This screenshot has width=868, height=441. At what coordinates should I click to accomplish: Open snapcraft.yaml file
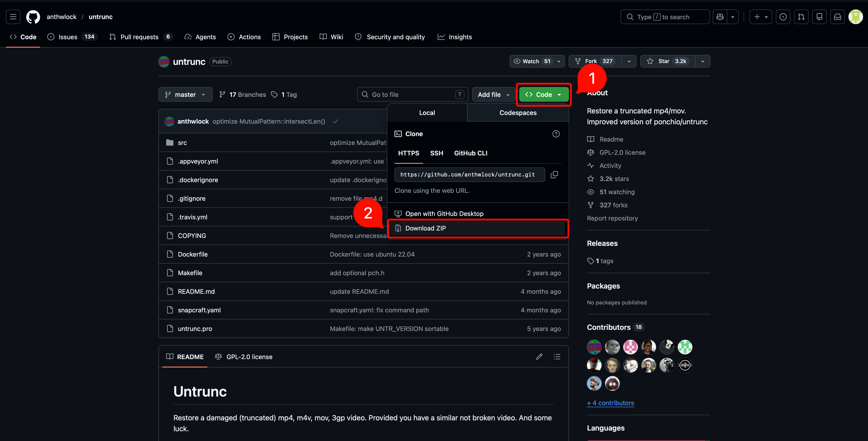[x=199, y=310]
